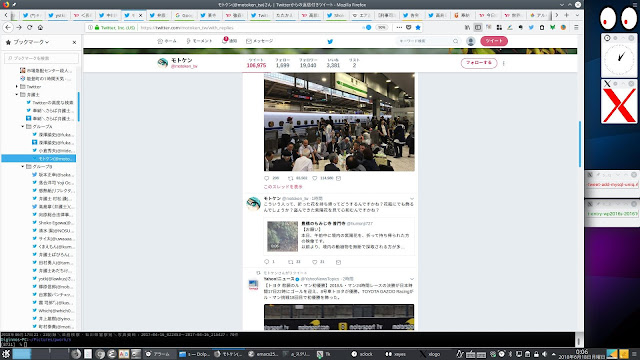
Task: Open the 通知 notifications item
Action: coord(230,41)
